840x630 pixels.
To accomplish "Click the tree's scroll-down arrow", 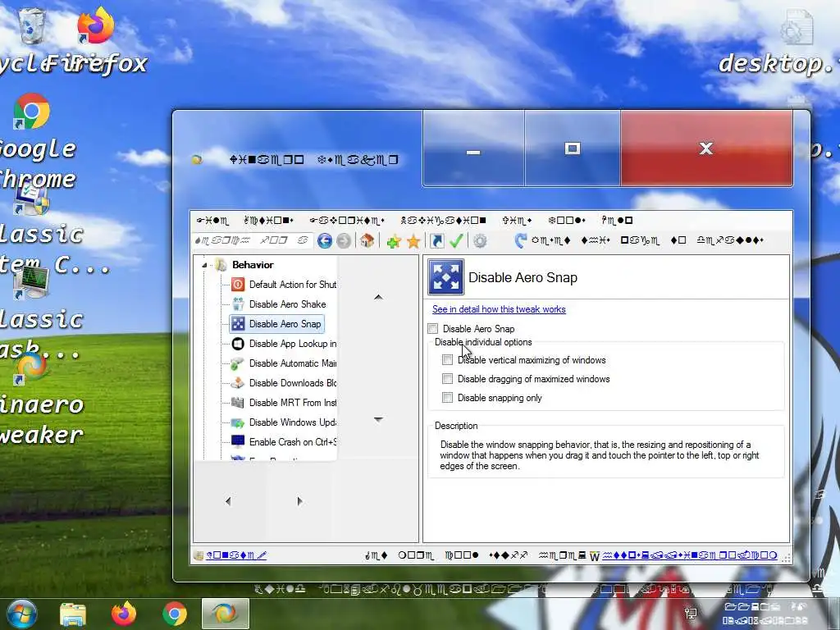I will click(x=378, y=419).
